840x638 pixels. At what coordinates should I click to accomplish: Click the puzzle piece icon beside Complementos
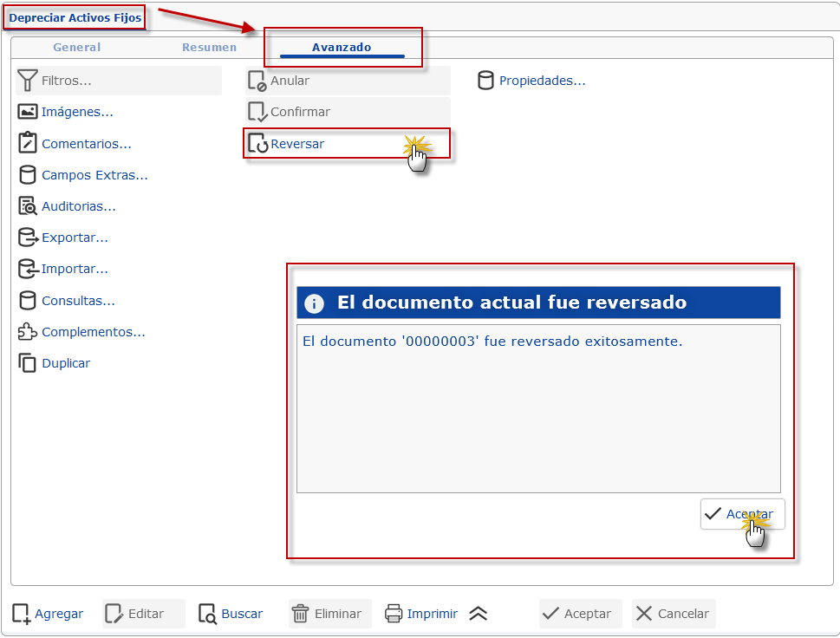(28, 332)
